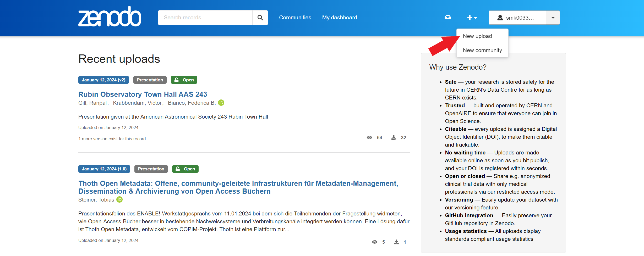Viewport: 644px width, 256px height.
Task: Open the inbox tray icon
Action: tap(448, 18)
